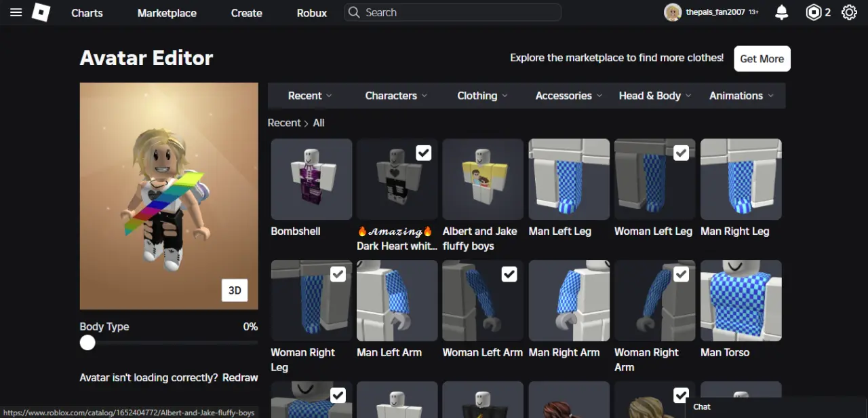Open the Marketplace tab
Image resolution: width=868 pixels, height=418 pixels.
point(167,13)
